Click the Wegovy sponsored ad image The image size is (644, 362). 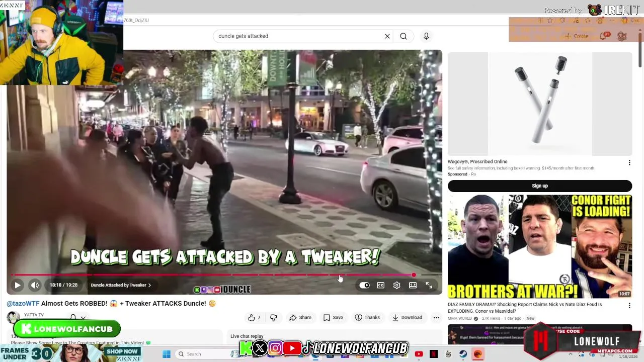[x=540, y=104]
